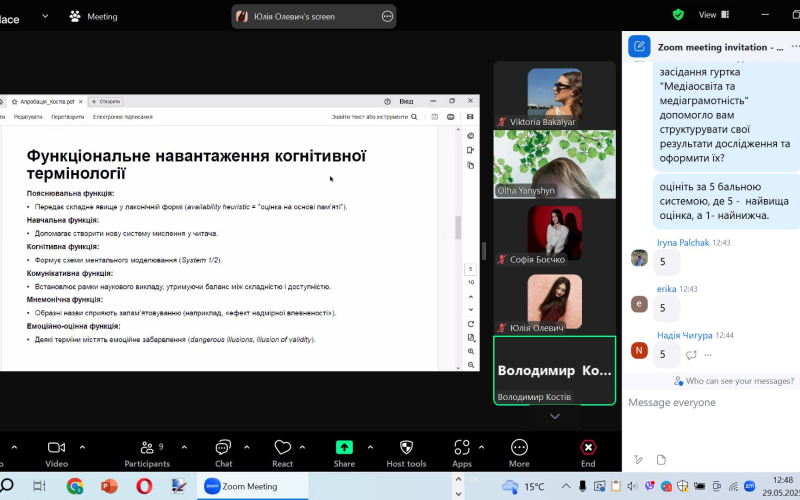Open the Chat panel button

point(223,453)
